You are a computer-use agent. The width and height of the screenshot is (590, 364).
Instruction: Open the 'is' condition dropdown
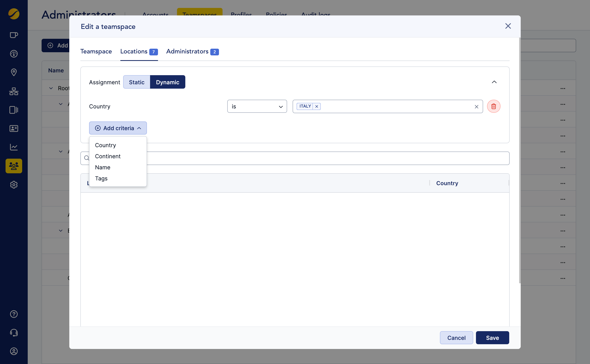tap(257, 106)
